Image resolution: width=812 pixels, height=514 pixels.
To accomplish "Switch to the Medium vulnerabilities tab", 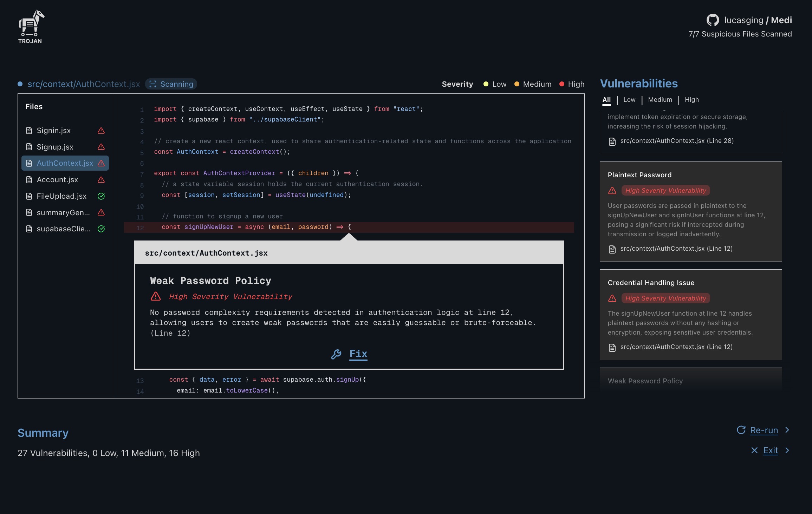I will point(660,100).
